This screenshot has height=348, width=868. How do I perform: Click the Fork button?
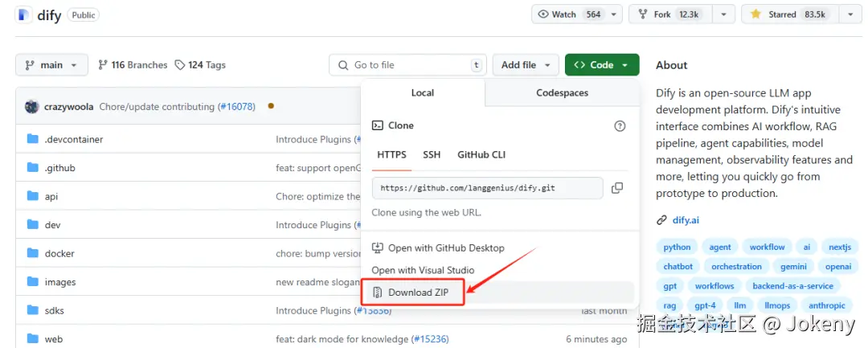[x=671, y=14]
